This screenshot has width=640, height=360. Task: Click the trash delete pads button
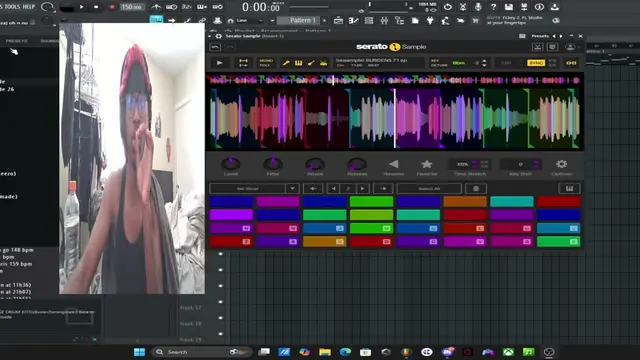(x=476, y=189)
